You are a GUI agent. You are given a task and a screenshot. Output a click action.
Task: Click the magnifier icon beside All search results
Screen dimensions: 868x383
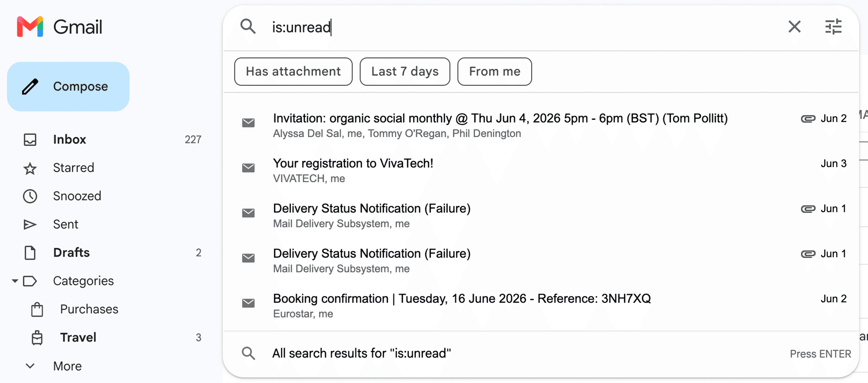(x=248, y=354)
